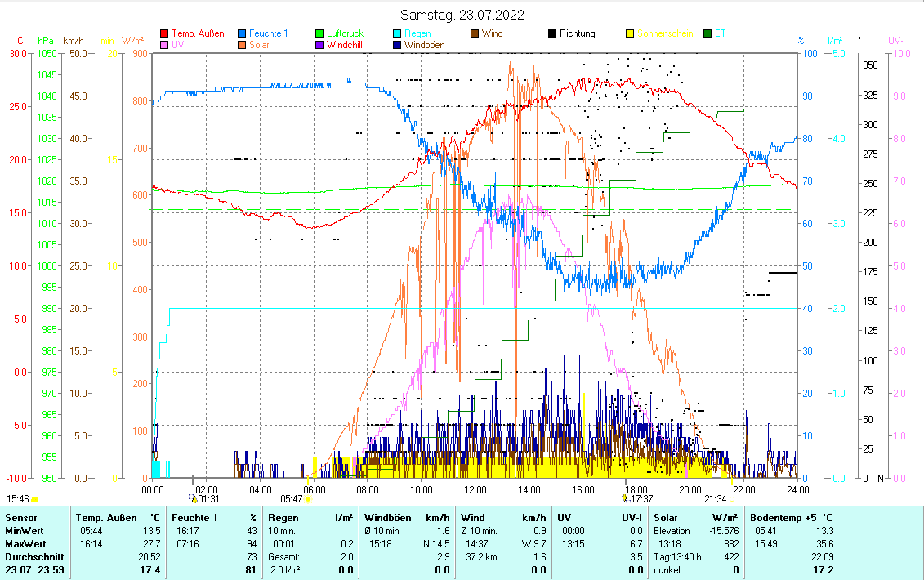Click the marker icon beside 01:31
Image resolution: width=924 pixels, height=580 pixels.
point(194,497)
